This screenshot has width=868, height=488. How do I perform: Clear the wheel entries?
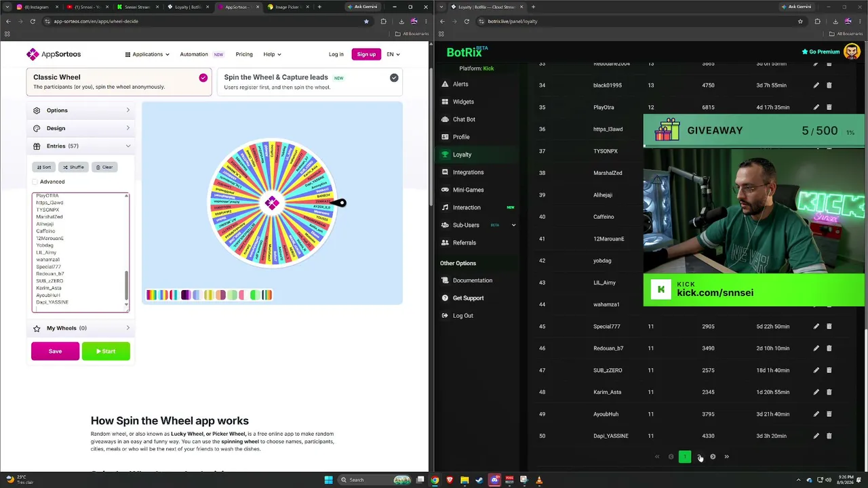[x=104, y=167]
